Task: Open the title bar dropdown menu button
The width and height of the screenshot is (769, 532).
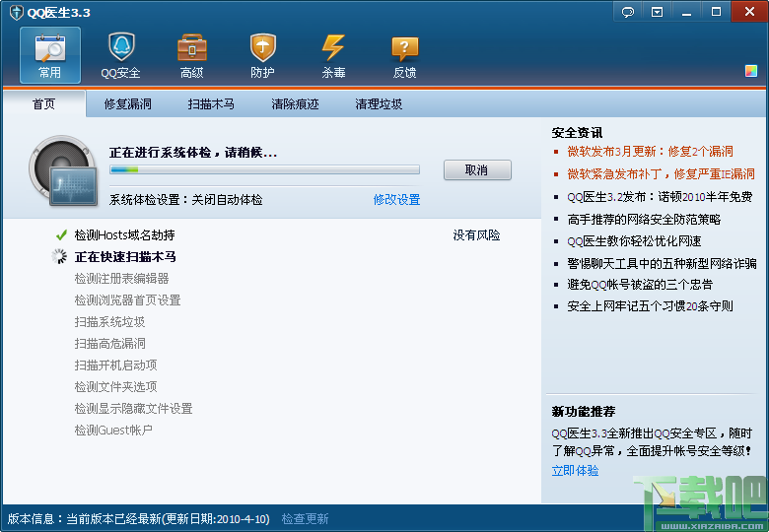Action: 658,12
